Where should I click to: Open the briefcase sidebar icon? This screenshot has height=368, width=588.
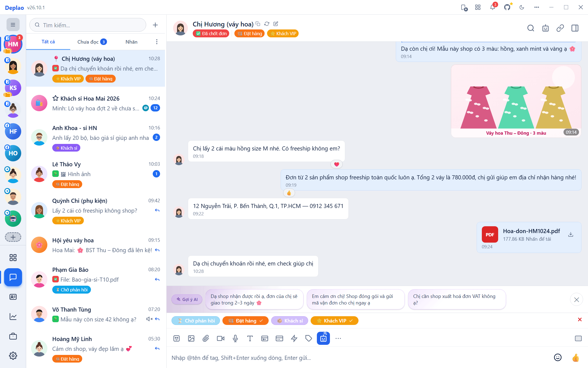(13, 336)
